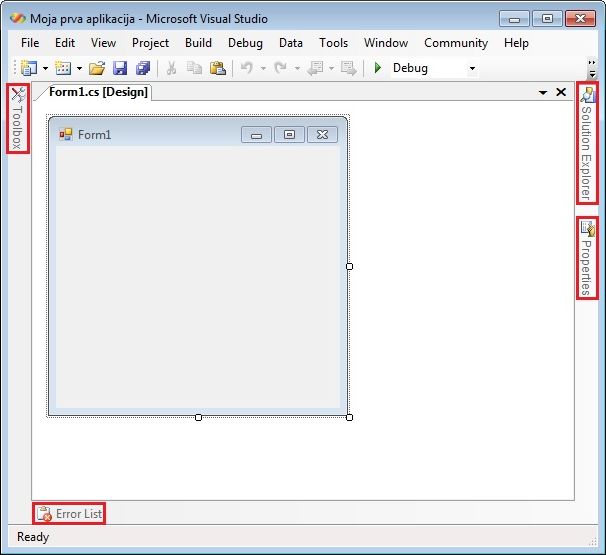Click the Navigate Backward icon
Image resolution: width=606 pixels, height=555 pixels.
tap(315, 68)
